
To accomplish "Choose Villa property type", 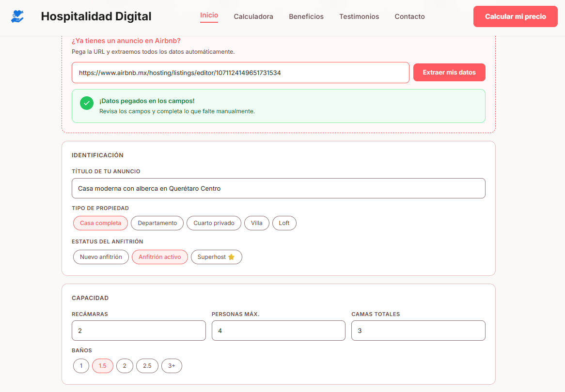I will click(x=256, y=223).
